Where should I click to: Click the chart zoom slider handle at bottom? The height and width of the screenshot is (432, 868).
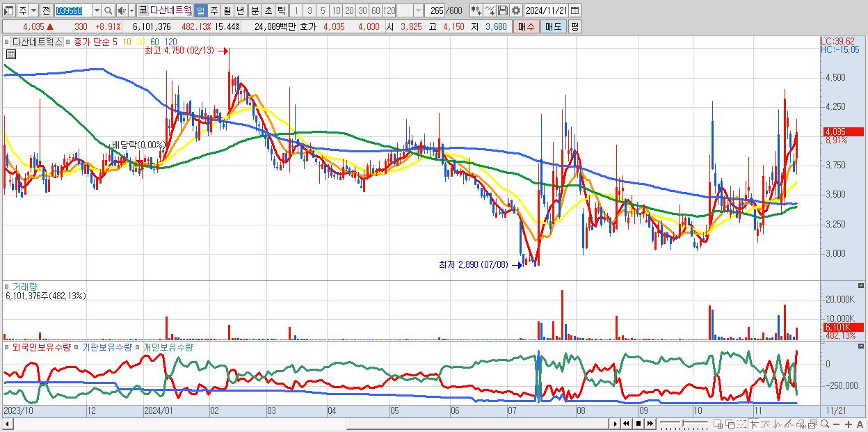click(682, 424)
